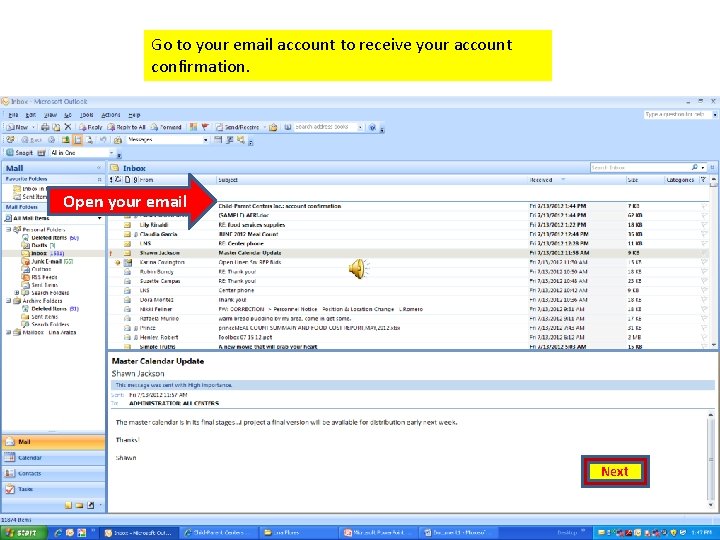Select the RSS Feeds folder
Screen dimensions: 720x540
[x=39, y=277]
